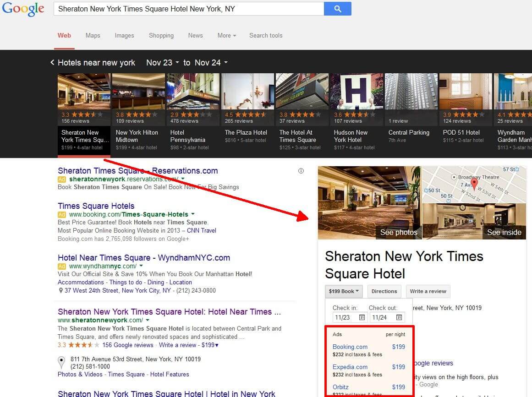Viewport: 532px width, 397px height.
Task: Open the calendar icon beside the 11/23 check-in
Action: point(361,317)
